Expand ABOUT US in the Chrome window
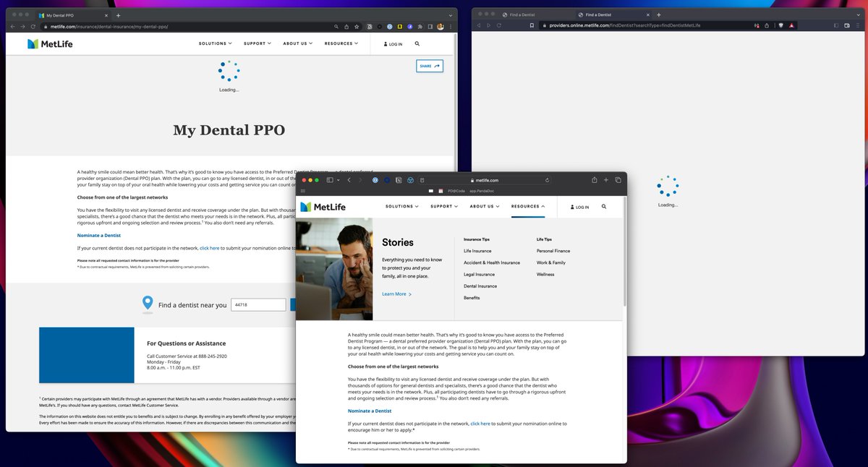 298,43
